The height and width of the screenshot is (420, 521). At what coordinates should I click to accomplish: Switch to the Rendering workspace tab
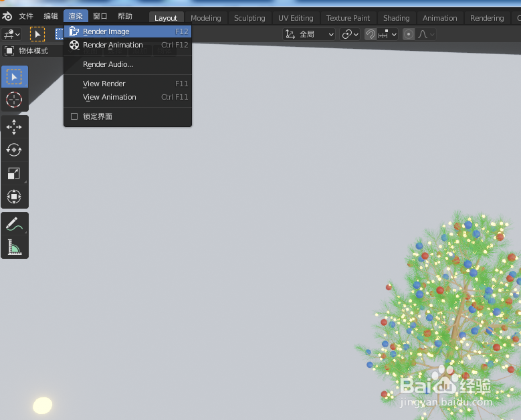click(487, 18)
